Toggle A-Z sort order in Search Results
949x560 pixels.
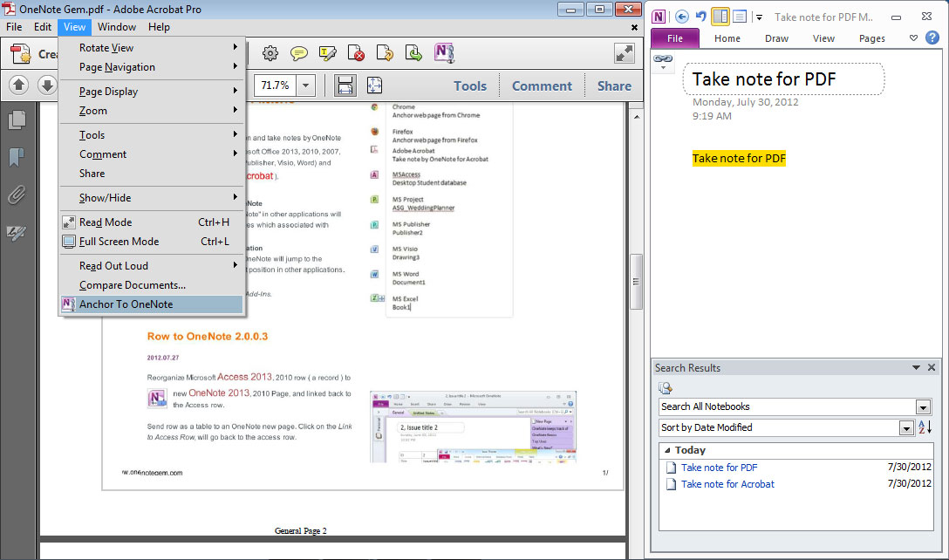pyautogui.click(x=925, y=427)
